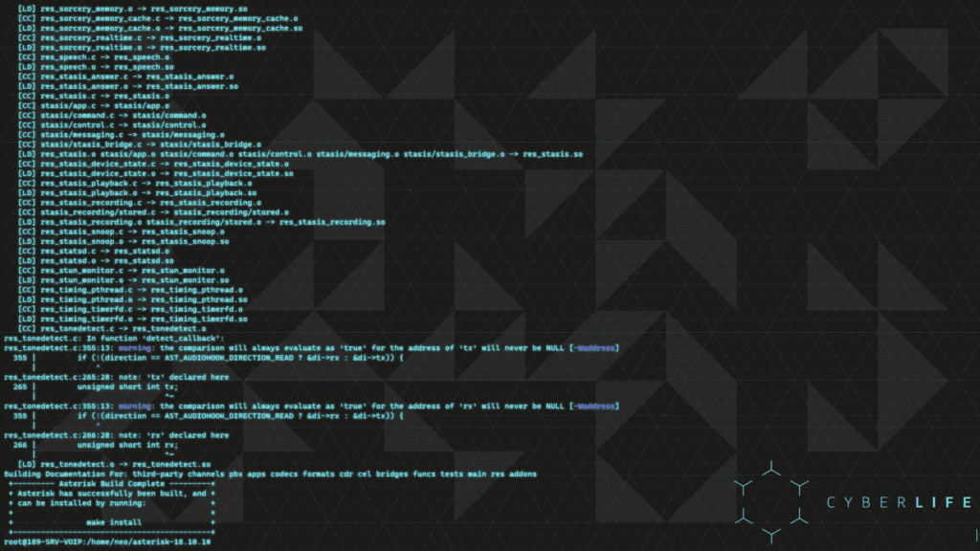Click the 'make install' command text

[x=114, y=522]
